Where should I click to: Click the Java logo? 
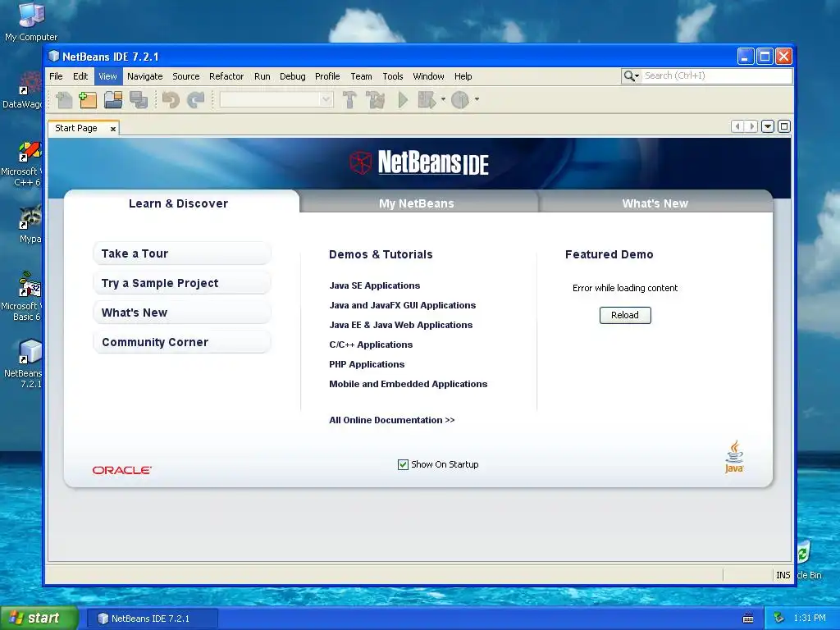734,457
